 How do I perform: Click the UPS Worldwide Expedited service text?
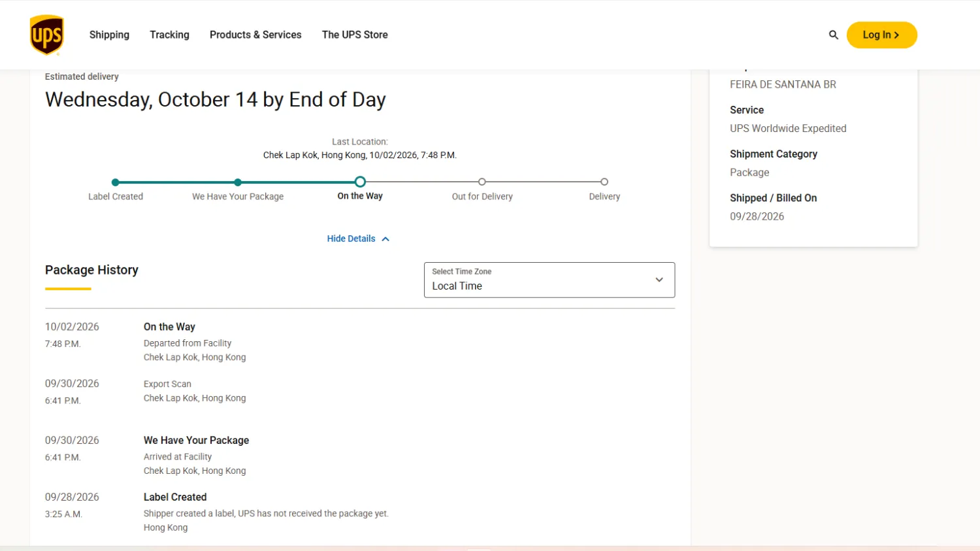point(788,129)
